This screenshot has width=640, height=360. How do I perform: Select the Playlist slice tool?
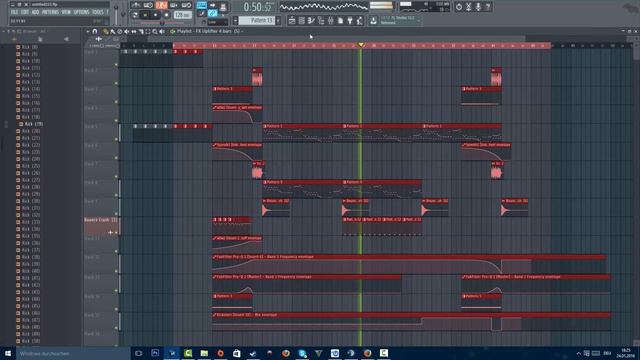pyautogui.click(x=141, y=31)
